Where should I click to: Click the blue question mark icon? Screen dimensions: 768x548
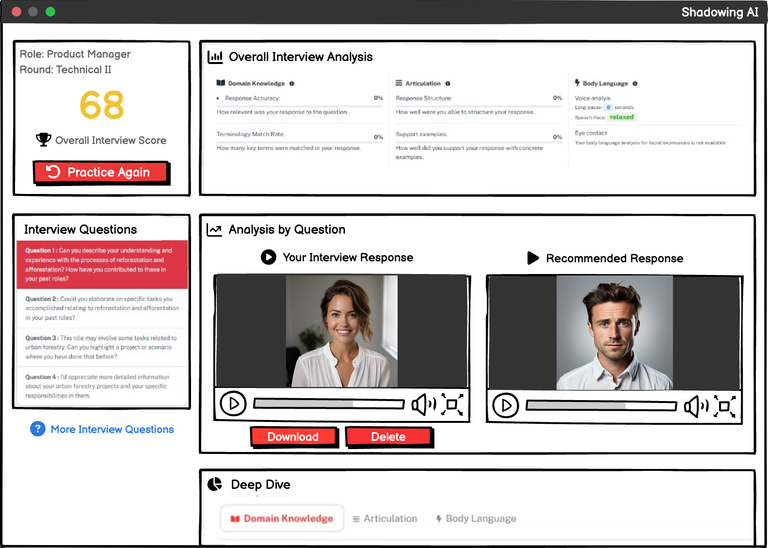[38, 429]
